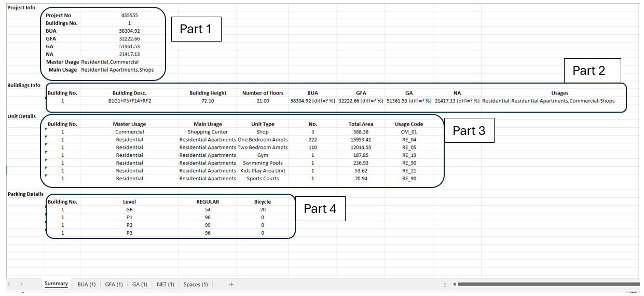Click the previous sheet navigation arrow
644x296 pixels.
click(x=9, y=284)
